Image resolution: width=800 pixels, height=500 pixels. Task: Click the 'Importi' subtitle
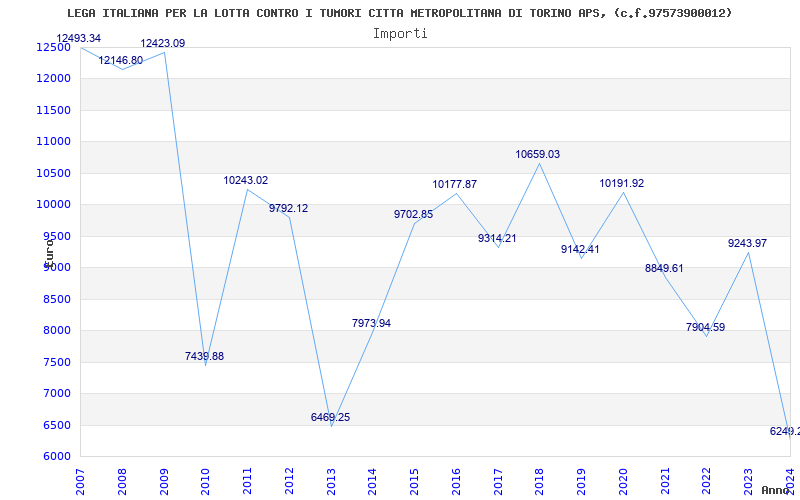400,34
